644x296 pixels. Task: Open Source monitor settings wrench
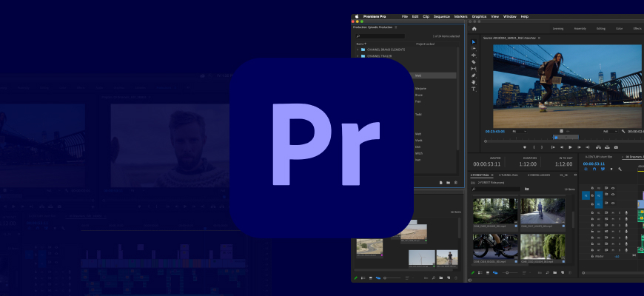click(623, 132)
